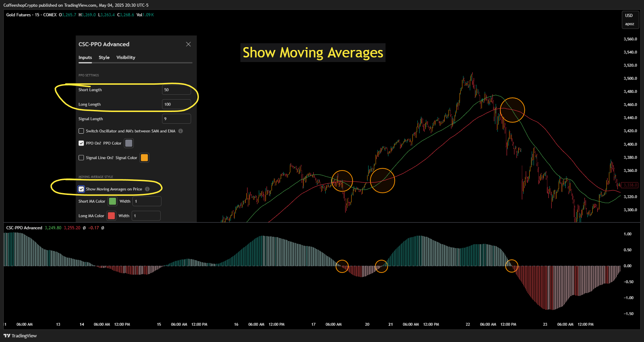Click date label 22 on time axis

point(468,324)
